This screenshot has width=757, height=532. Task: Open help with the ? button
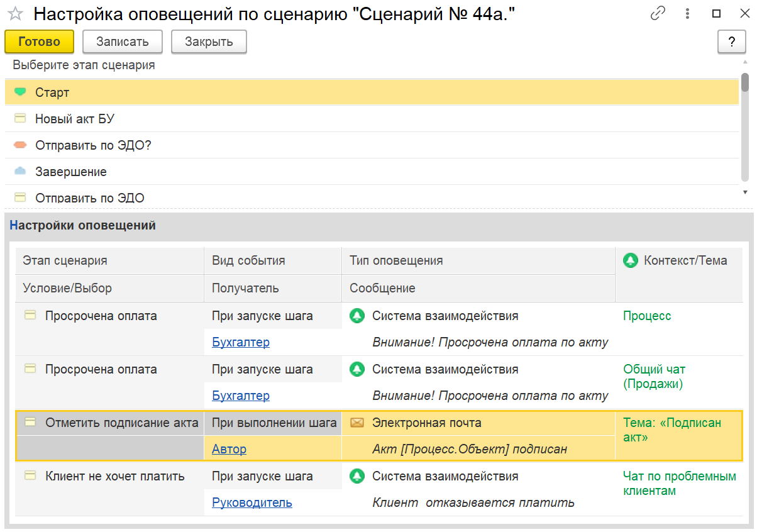pos(732,42)
